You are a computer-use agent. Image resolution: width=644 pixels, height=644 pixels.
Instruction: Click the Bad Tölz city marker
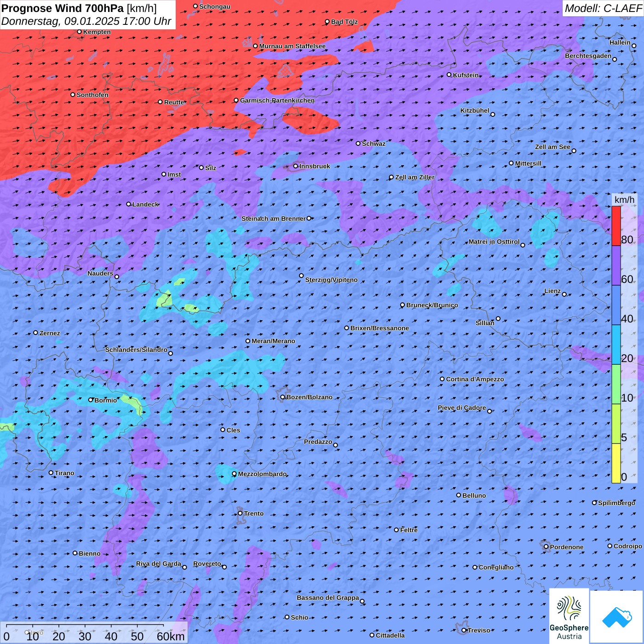[328, 22]
